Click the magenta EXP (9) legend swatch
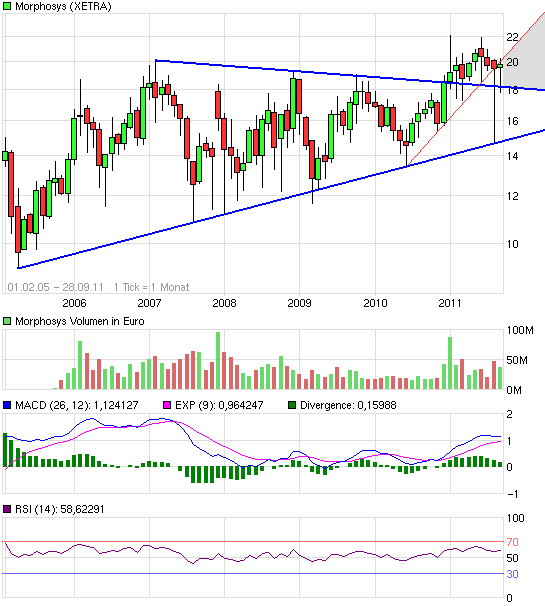545x606 pixels. click(167, 405)
